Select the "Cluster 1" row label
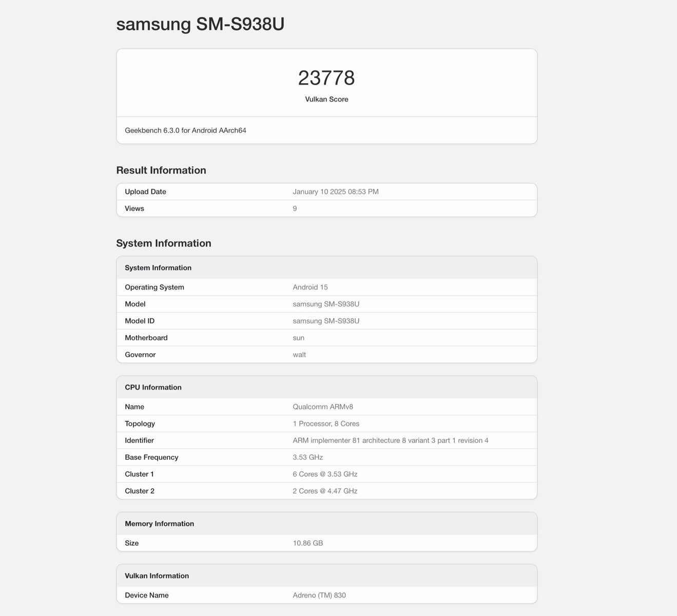 [139, 474]
